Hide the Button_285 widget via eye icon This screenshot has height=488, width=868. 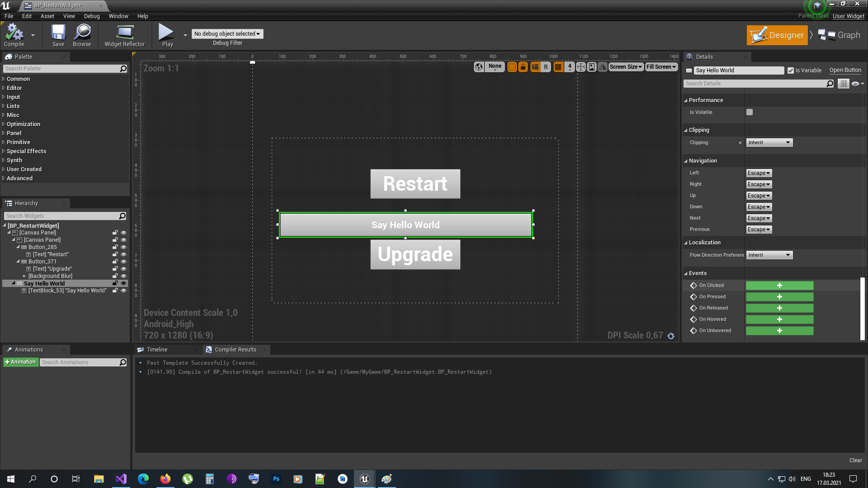click(x=123, y=247)
